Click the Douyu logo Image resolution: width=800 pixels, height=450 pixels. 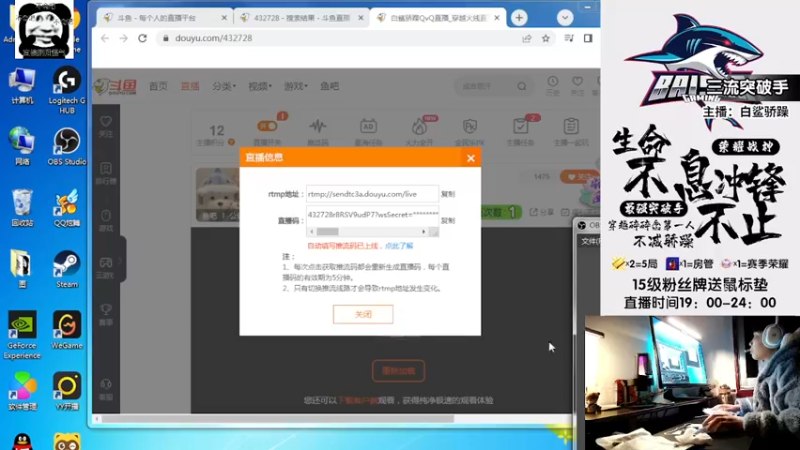coord(115,86)
